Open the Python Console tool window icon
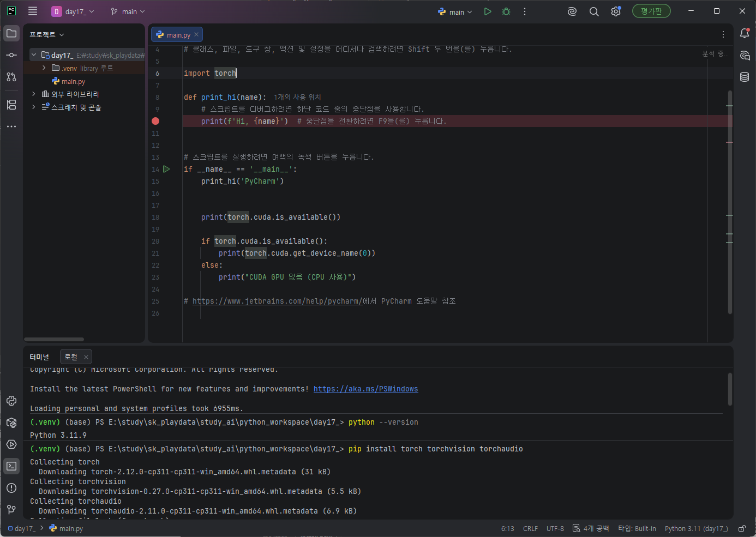 [11, 401]
